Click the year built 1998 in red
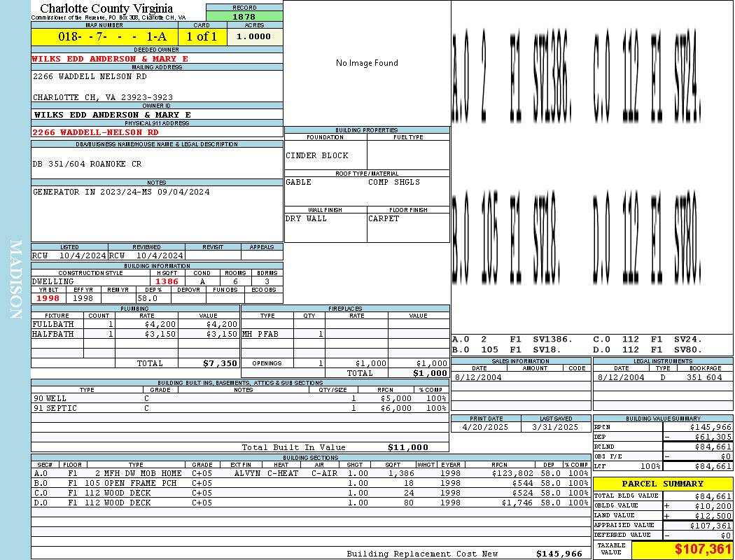The height and width of the screenshot is (560, 735). click(x=48, y=298)
